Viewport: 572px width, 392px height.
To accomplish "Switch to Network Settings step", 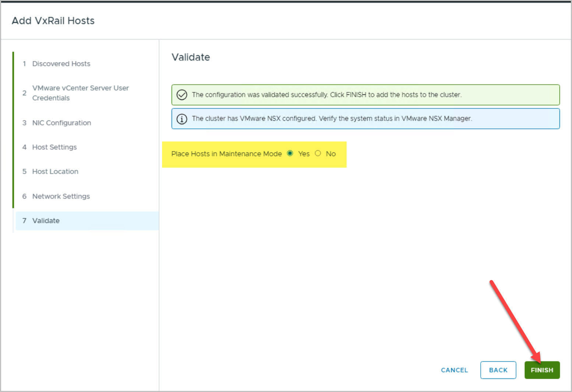I will click(61, 196).
